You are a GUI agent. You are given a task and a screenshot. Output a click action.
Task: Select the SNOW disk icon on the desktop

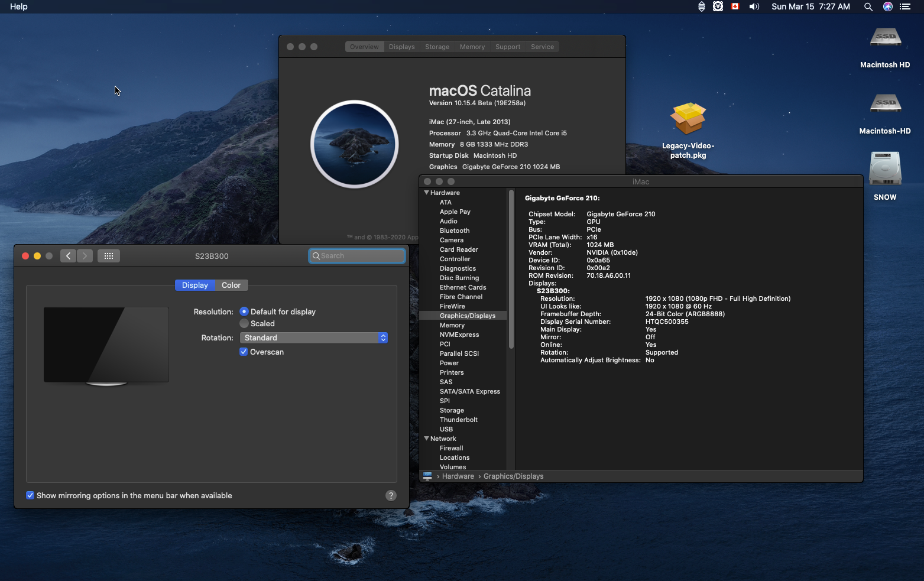pyautogui.click(x=885, y=170)
